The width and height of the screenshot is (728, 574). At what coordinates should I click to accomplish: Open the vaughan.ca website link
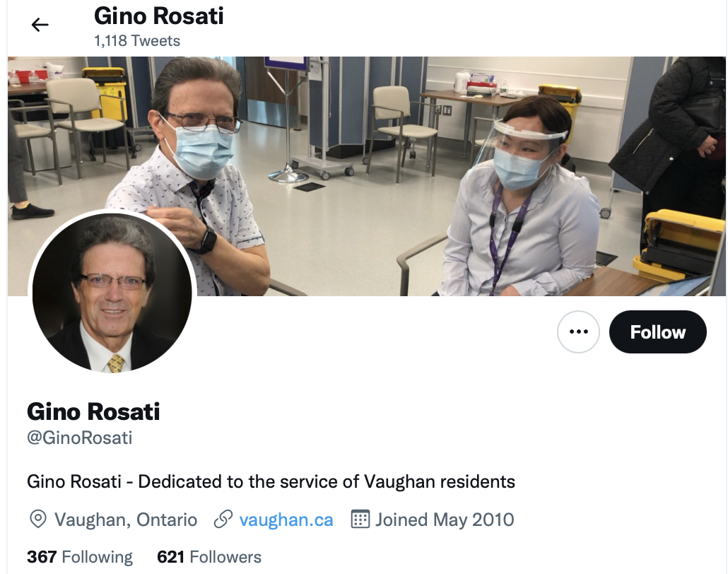coord(286,519)
